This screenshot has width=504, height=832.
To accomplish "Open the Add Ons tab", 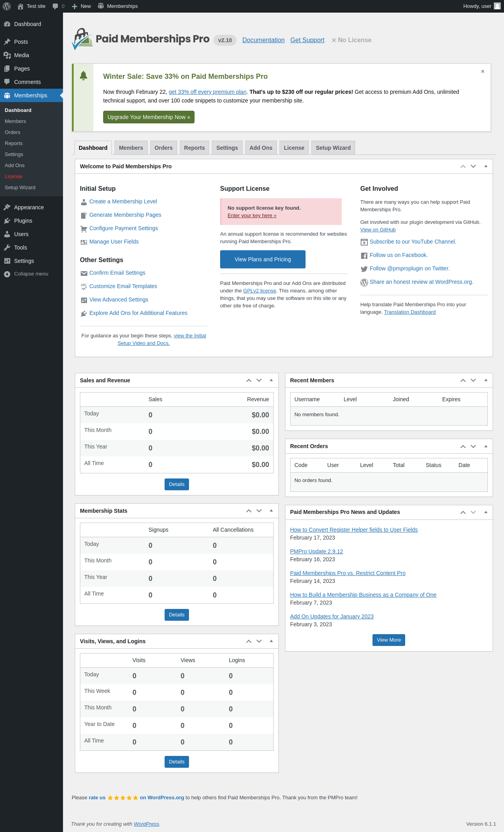I will (261, 148).
